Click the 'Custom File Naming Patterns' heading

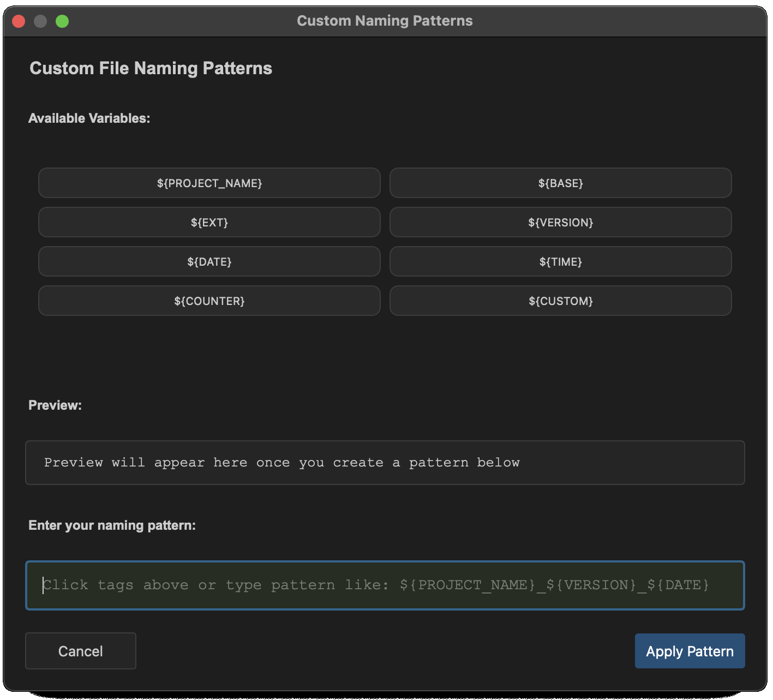coord(151,68)
